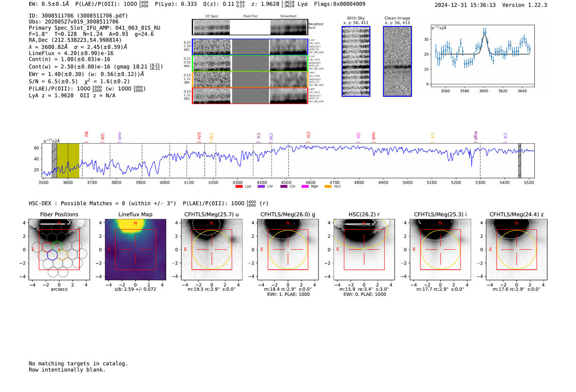The width and height of the screenshot is (576, 392).
Task: Click the magenta MgII legend swatch
Action: click(x=305, y=186)
